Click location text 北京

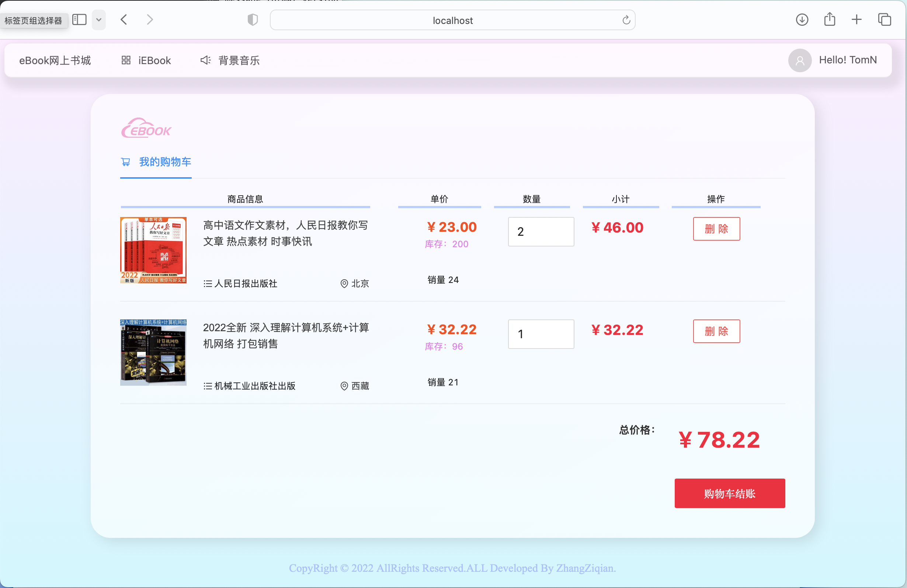[x=360, y=284]
